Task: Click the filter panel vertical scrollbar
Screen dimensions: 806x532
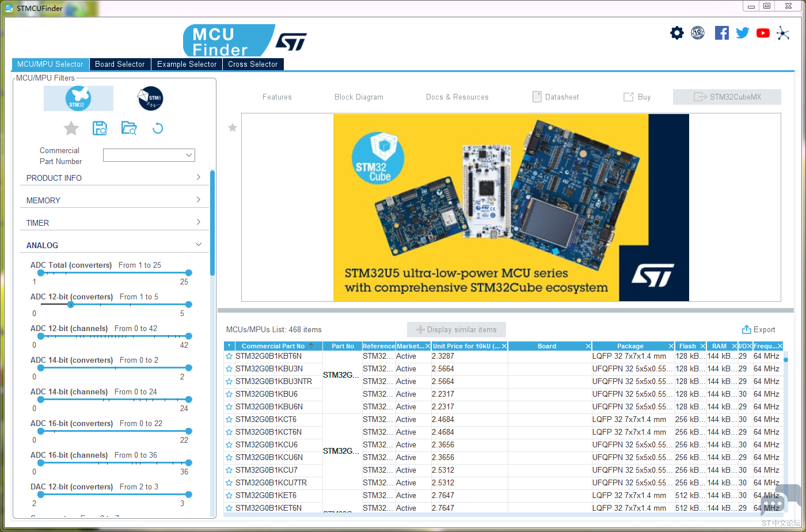Action: coord(212,223)
